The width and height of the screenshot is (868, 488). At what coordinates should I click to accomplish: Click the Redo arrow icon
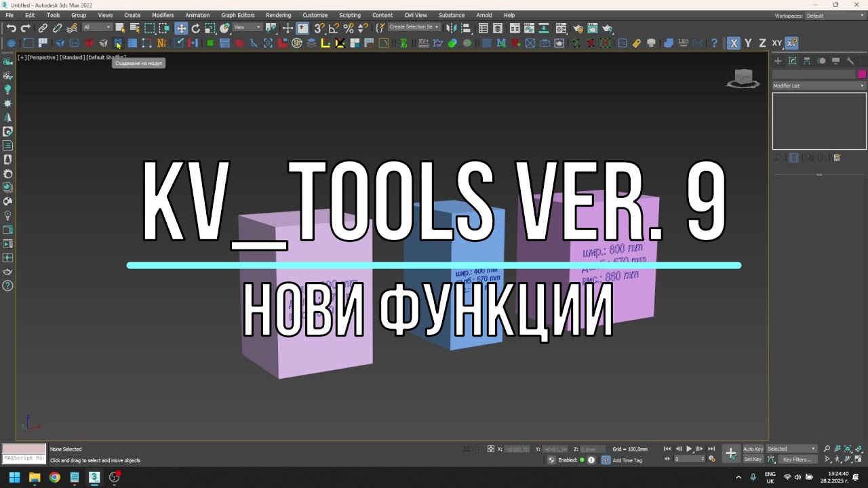tap(26, 28)
